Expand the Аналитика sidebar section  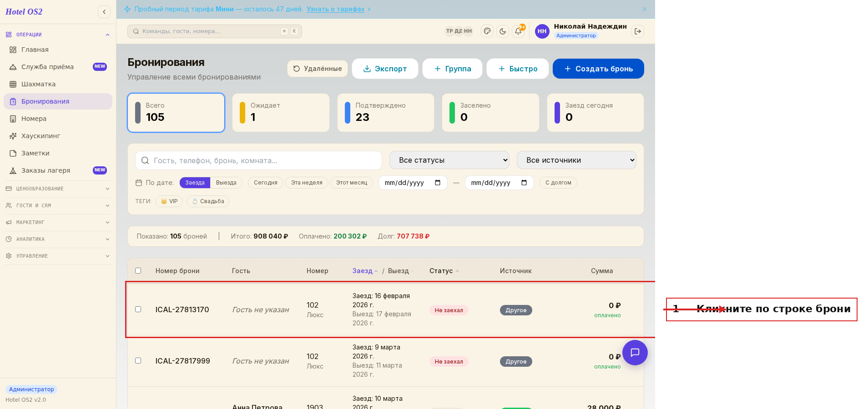click(58, 239)
